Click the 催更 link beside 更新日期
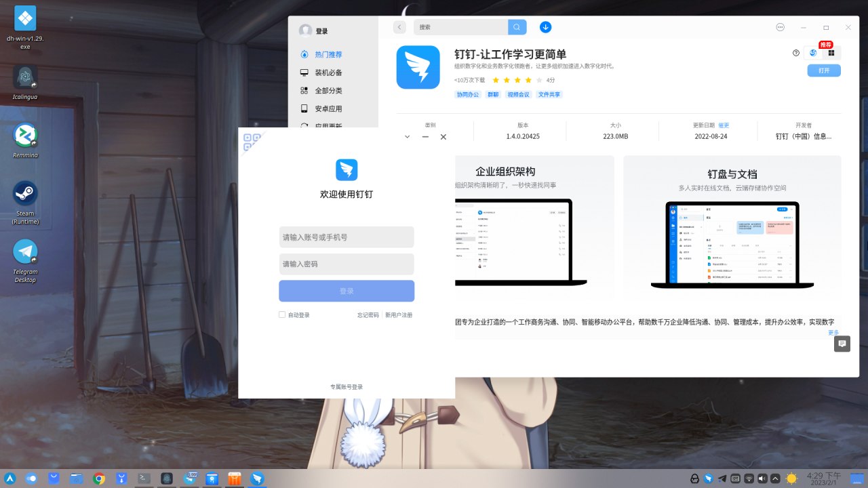The height and width of the screenshot is (488, 868). click(724, 125)
